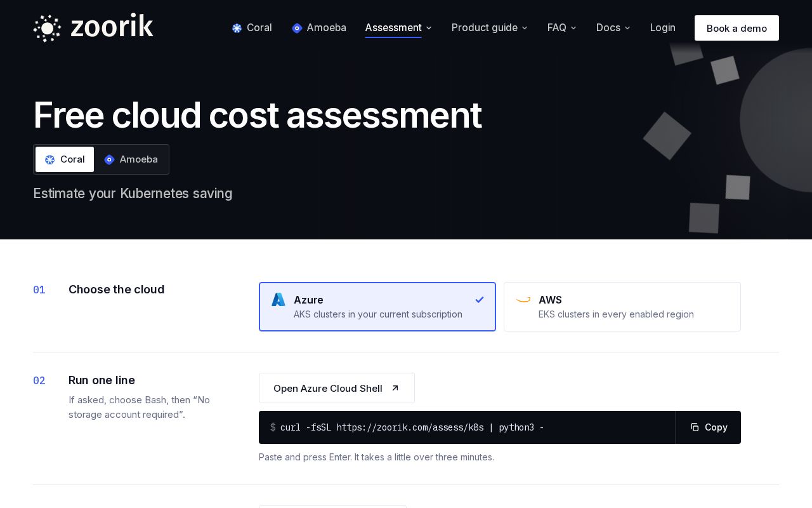Open the Docs nav item
Image resolution: width=812 pixels, height=508 pixels.
pyautogui.click(x=608, y=28)
